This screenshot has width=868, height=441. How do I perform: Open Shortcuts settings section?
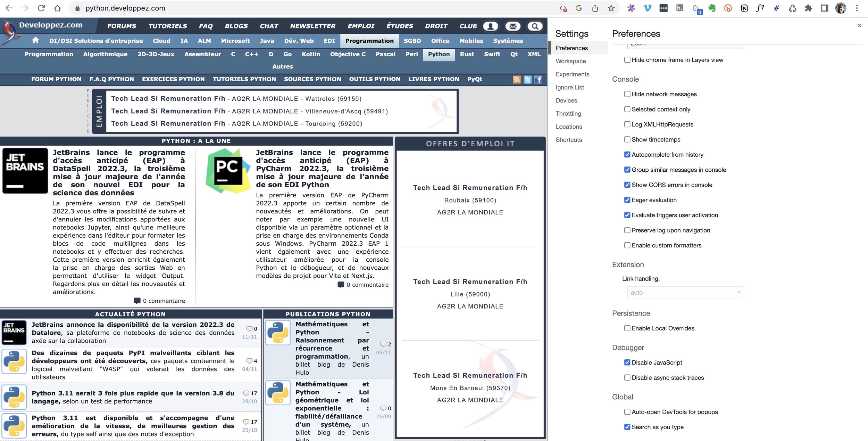pos(568,140)
